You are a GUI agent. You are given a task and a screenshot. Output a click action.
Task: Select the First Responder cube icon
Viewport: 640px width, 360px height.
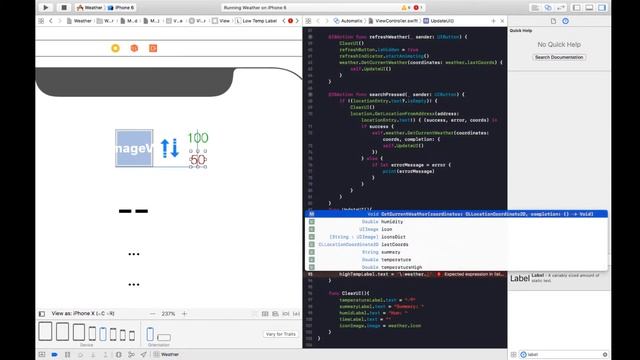(134, 48)
